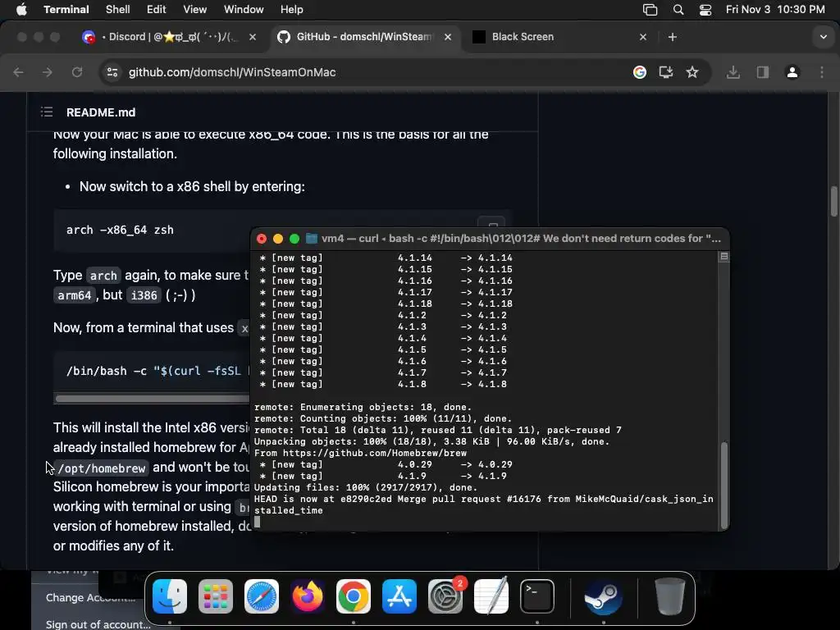Open Finder from the Dock

pyautogui.click(x=170, y=596)
